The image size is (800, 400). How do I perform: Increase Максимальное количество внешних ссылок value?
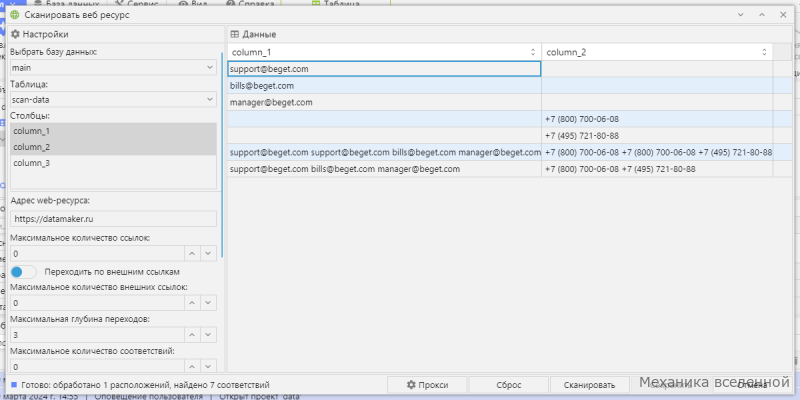coord(192,303)
